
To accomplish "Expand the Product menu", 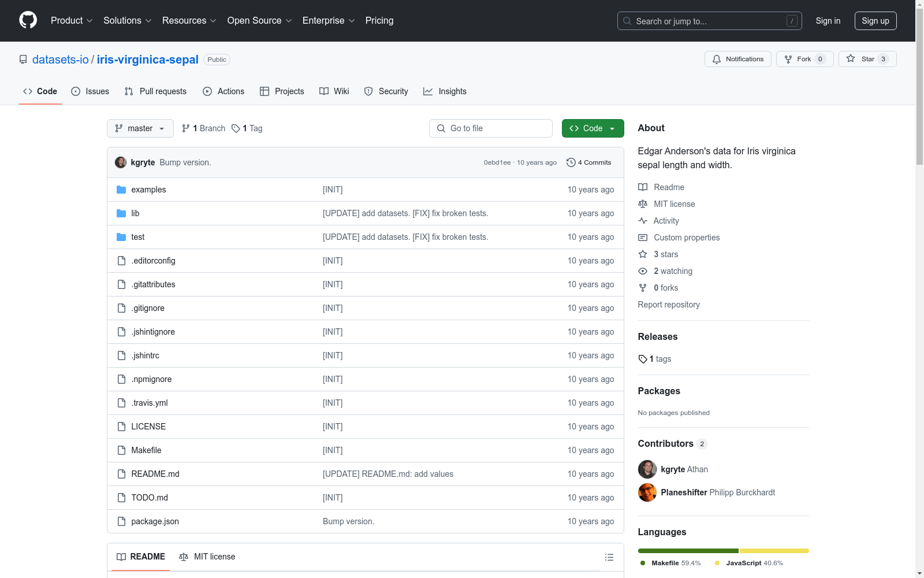I will [72, 20].
